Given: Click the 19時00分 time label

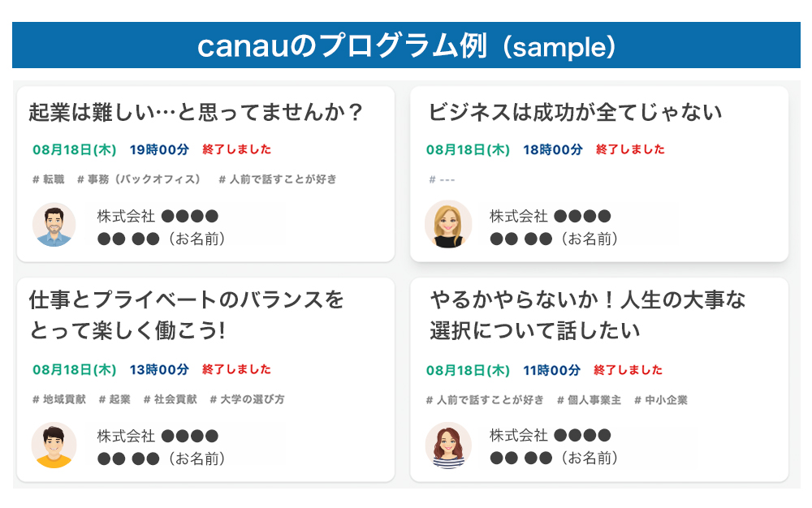Looking at the screenshot, I should click(x=159, y=149).
